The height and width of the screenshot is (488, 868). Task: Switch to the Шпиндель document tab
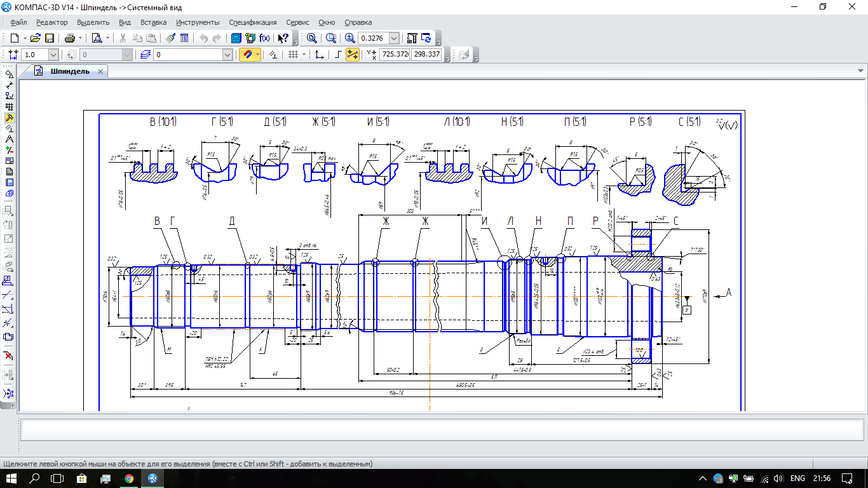tap(70, 71)
